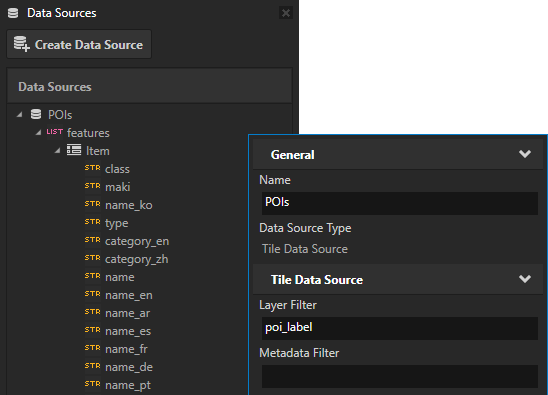Click the STR icon beside category_zh
The image size is (548, 395).
click(93, 258)
